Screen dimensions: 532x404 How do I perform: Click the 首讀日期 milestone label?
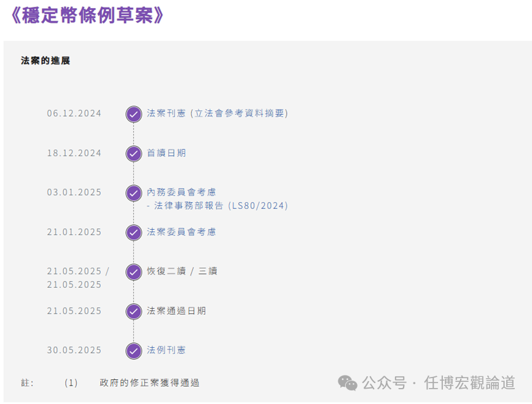click(x=167, y=153)
